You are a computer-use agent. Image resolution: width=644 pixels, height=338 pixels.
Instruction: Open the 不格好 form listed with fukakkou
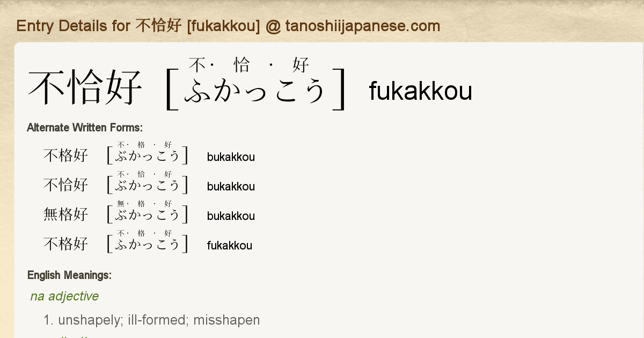coord(65,245)
